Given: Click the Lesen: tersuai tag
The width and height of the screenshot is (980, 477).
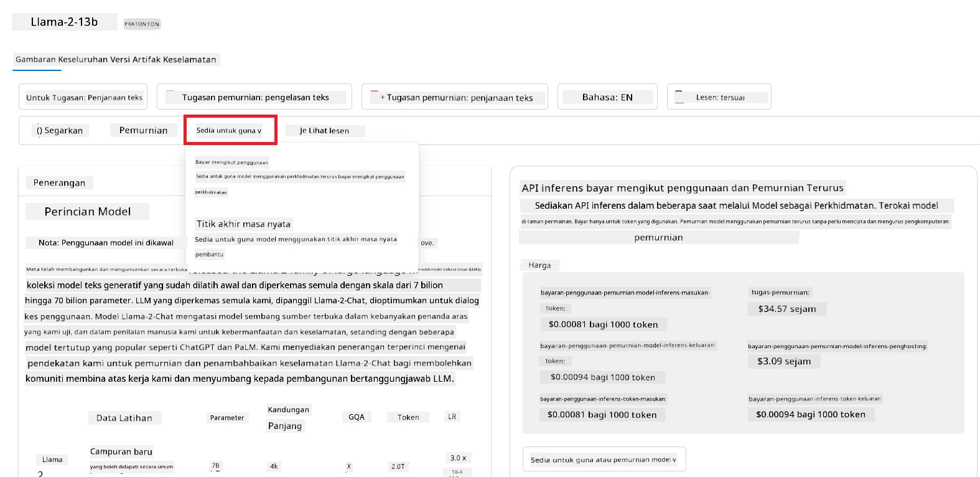Looking at the screenshot, I should pyautogui.click(x=719, y=97).
